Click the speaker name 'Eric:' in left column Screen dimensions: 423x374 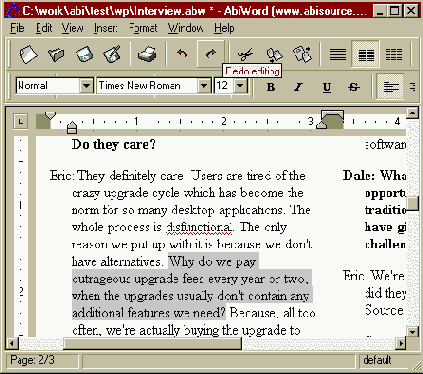[62, 176]
